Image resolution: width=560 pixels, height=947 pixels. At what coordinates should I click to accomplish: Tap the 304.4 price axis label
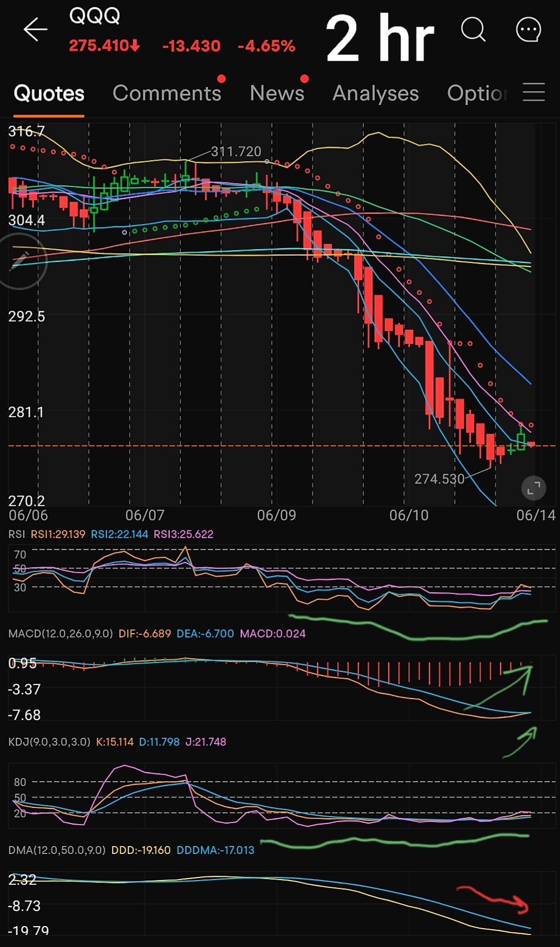[x=26, y=220]
